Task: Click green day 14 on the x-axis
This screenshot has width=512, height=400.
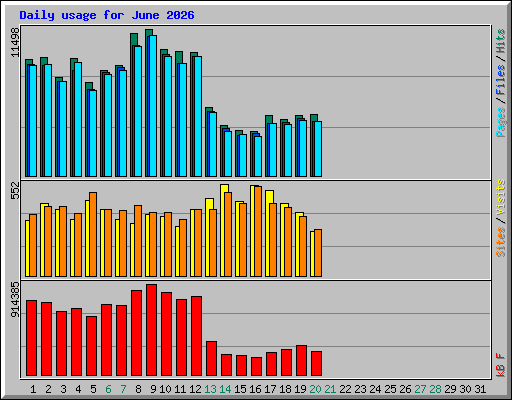Action: click(225, 389)
